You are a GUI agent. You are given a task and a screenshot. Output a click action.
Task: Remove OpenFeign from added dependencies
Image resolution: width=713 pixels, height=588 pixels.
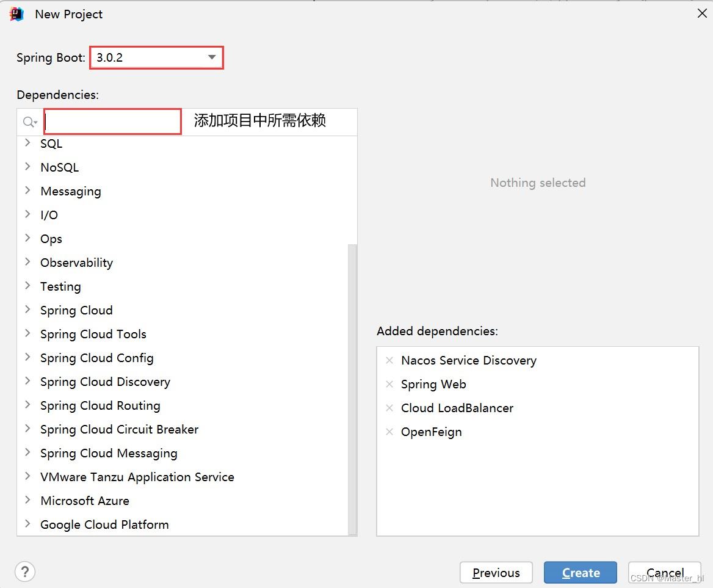tap(389, 432)
